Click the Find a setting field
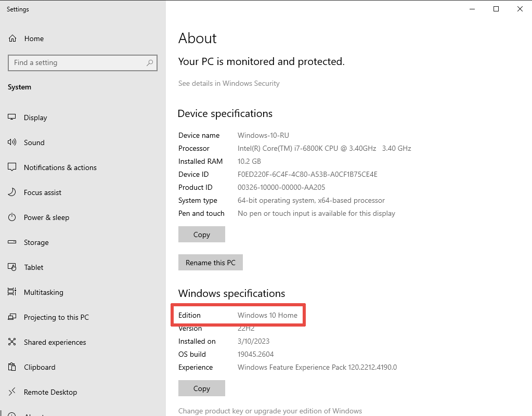Image resolution: width=532 pixels, height=416 pixels. pyautogui.click(x=83, y=63)
